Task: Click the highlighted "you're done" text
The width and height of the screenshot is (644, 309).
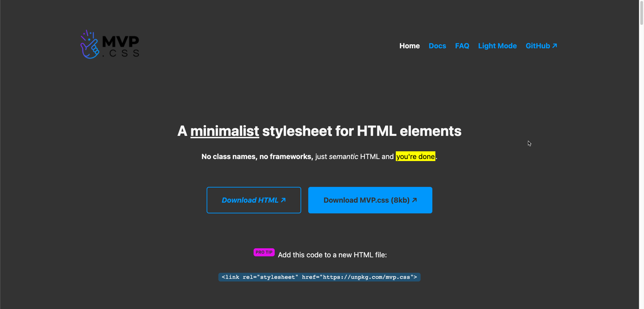Action: [x=415, y=156]
